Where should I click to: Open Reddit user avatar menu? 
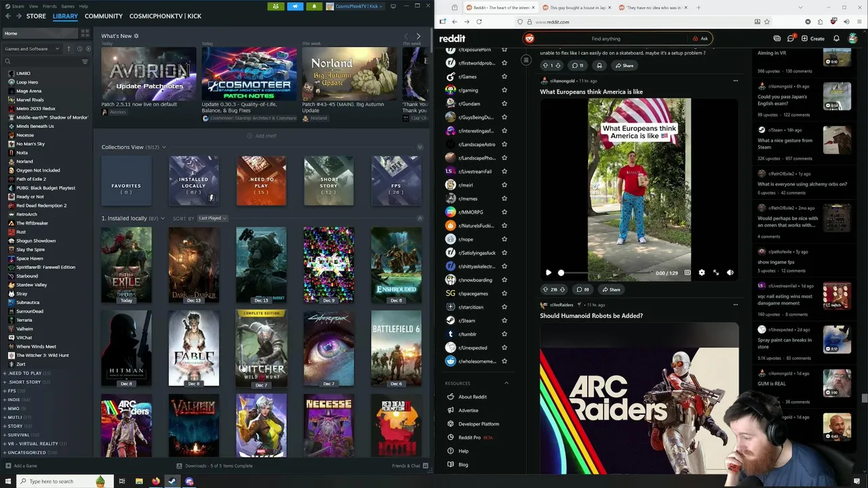[853, 39]
